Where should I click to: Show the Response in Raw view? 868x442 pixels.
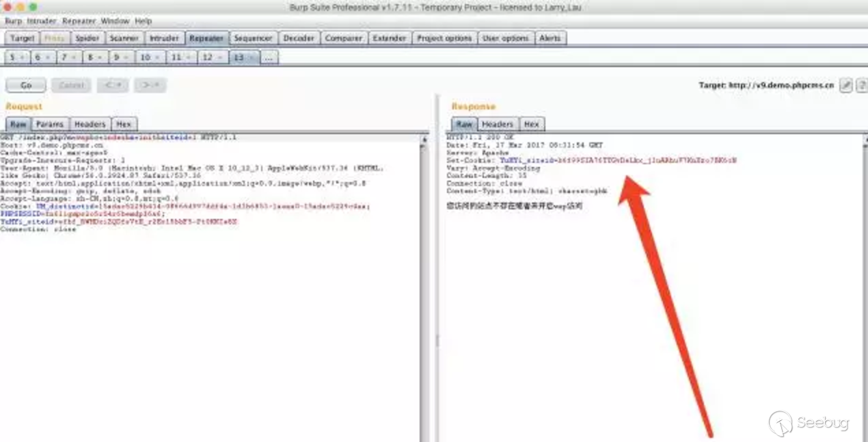pyautogui.click(x=464, y=124)
